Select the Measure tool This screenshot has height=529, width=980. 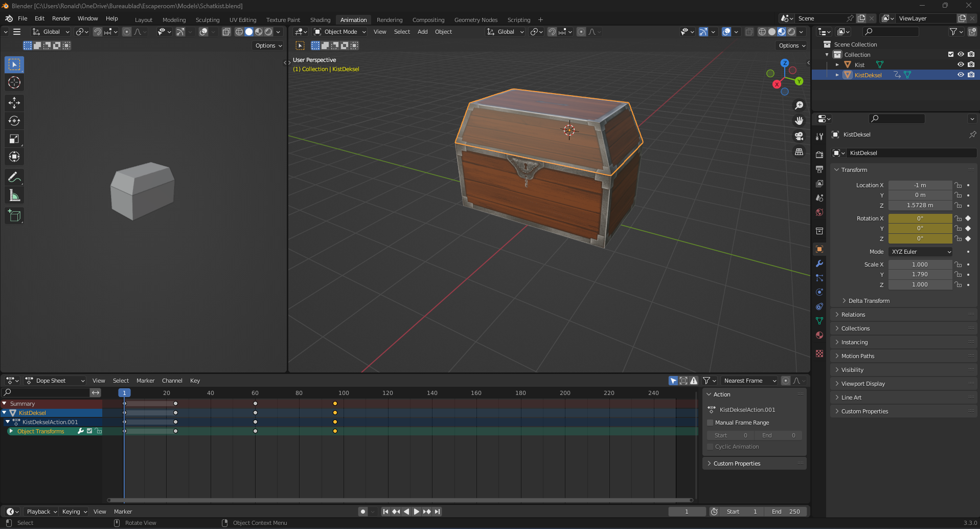coord(14,195)
